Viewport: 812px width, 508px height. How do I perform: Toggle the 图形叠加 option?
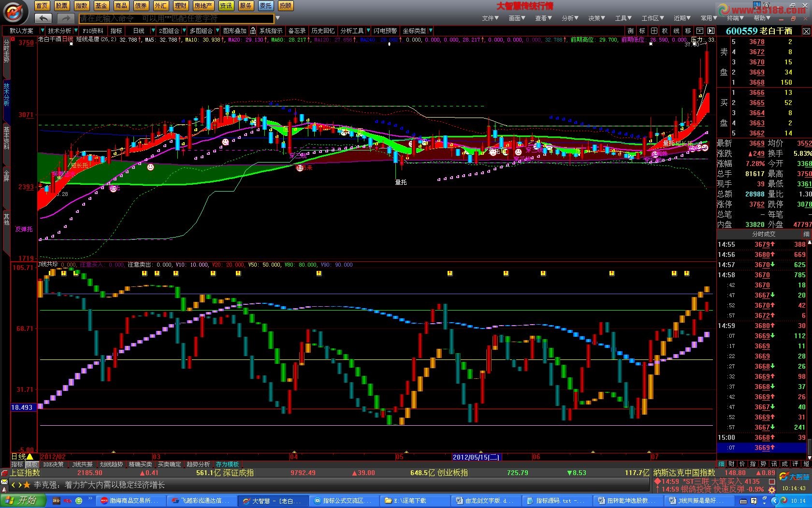(234, 30)
